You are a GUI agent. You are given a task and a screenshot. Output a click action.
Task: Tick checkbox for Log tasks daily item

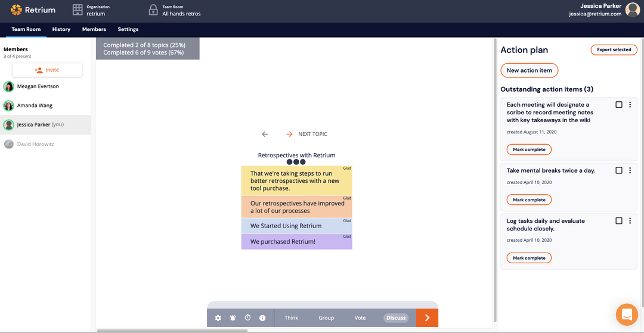tap(619, 221)
